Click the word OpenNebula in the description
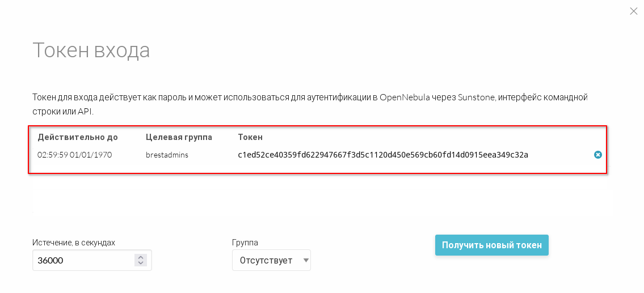 (403, 97)
